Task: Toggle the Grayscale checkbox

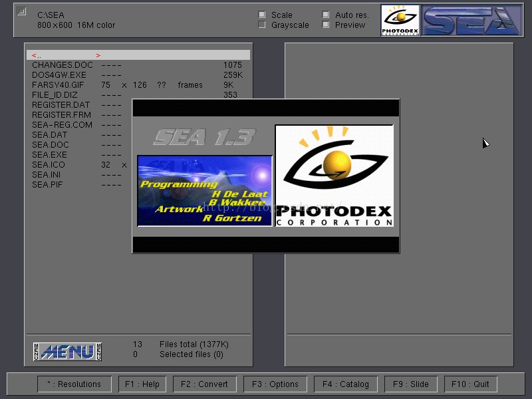Action: 261,25
